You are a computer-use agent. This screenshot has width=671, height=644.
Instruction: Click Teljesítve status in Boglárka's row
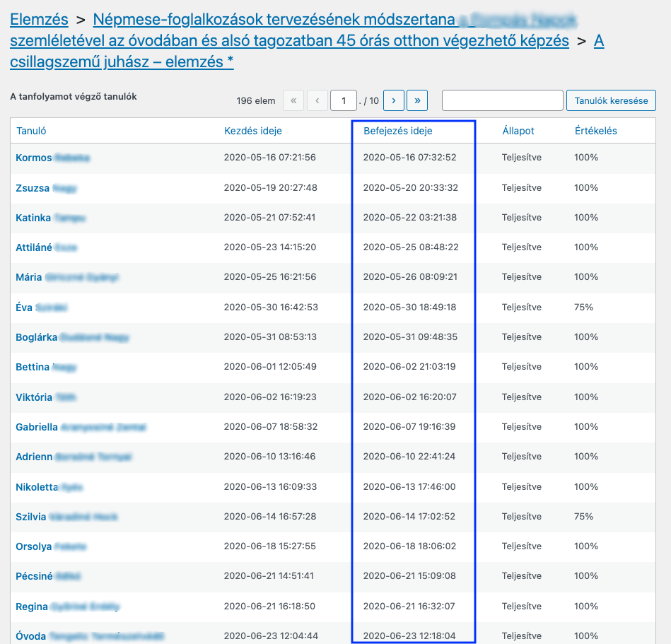click(522, 337)
